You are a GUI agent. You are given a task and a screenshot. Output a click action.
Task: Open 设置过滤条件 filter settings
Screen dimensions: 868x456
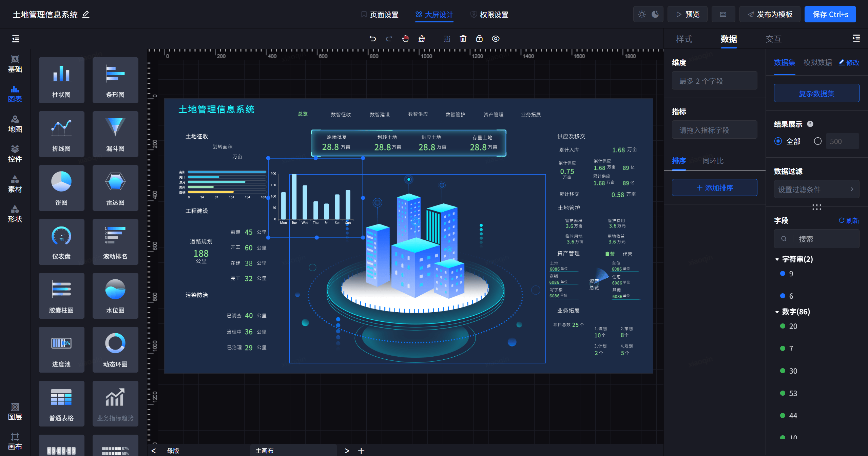coord(816,189)
